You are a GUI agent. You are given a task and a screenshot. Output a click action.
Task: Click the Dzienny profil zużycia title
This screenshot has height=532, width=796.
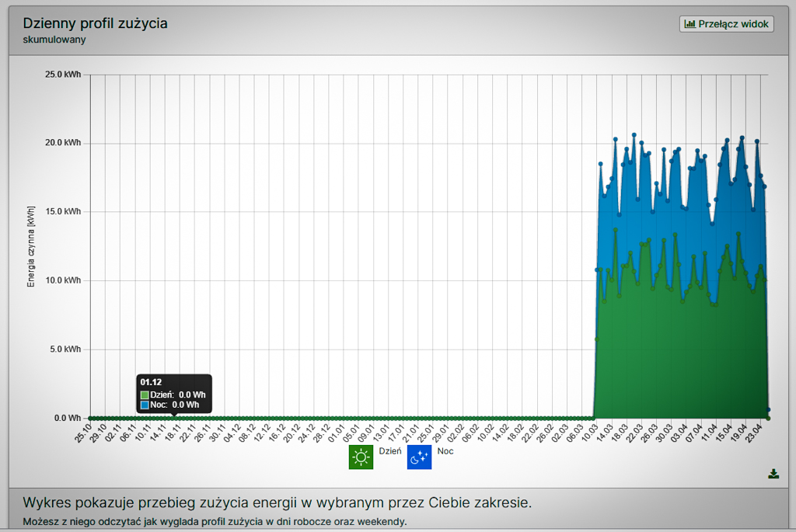click(95, 23)
